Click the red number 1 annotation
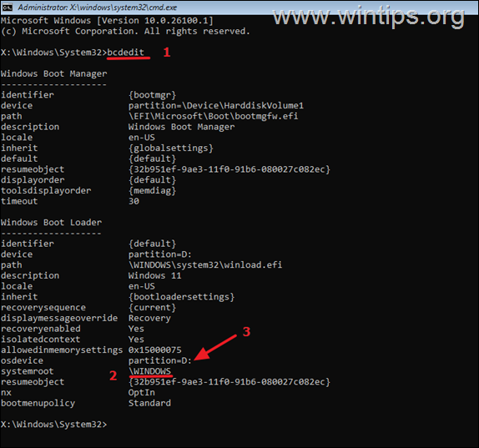The image size is (479, 448). 167,53
